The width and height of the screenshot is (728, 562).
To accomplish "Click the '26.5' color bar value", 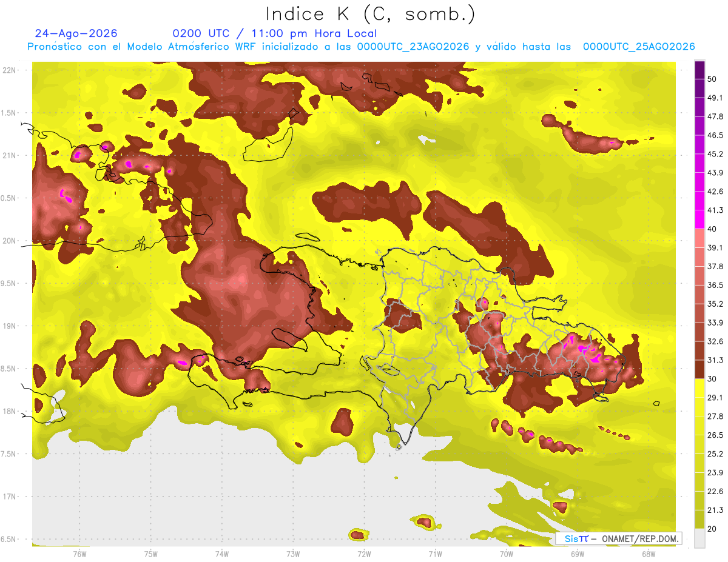I will coord(715,435).
